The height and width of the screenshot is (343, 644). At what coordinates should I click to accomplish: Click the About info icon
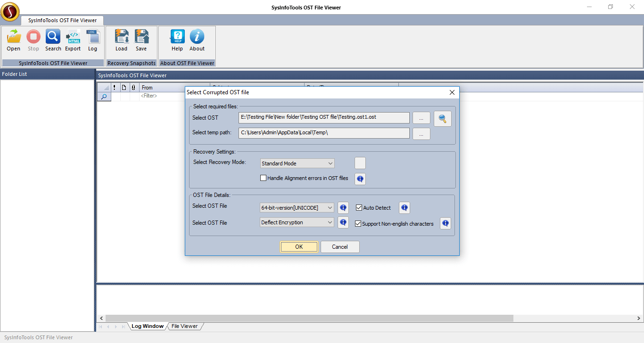tap(197, 37)
